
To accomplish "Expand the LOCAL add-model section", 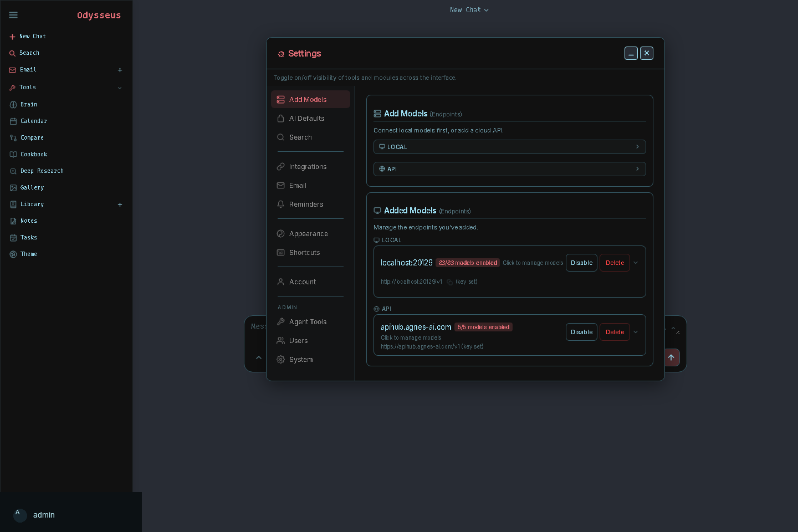I will [x=510, y=147].
